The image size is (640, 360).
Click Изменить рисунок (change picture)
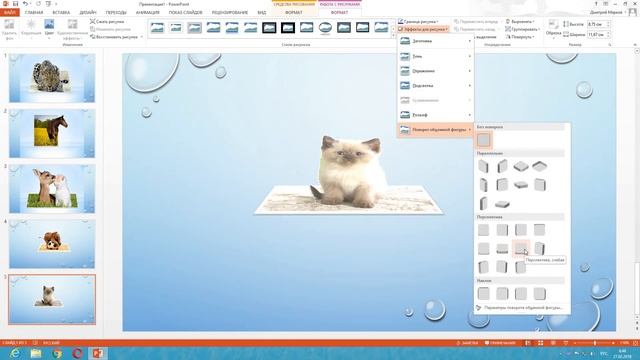click(110, 29)
